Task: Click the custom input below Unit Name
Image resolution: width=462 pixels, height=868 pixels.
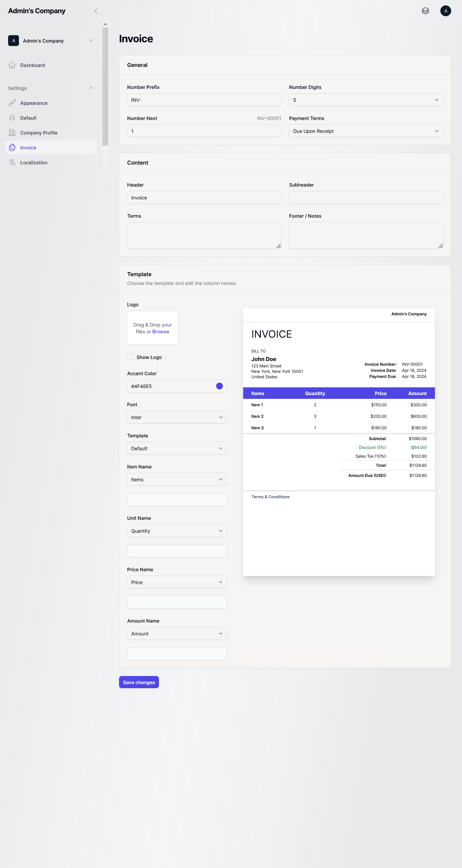Action: [177, 551]
